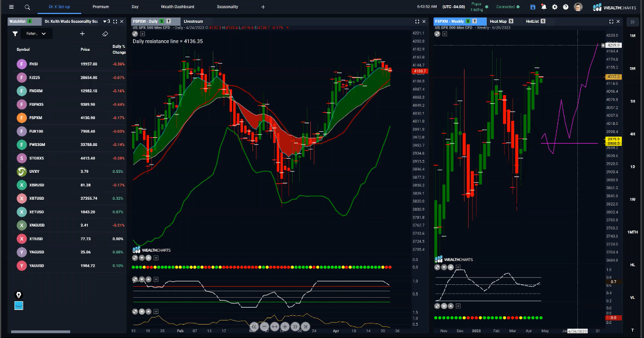Move the weekly dot-indicator pane up
644x338 pixels.
pos(451,306)
